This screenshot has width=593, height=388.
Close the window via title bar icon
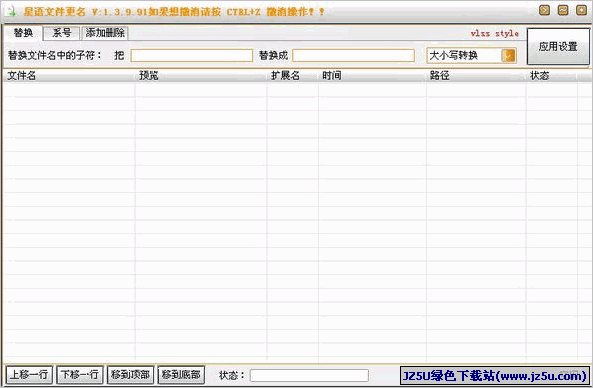581,10
